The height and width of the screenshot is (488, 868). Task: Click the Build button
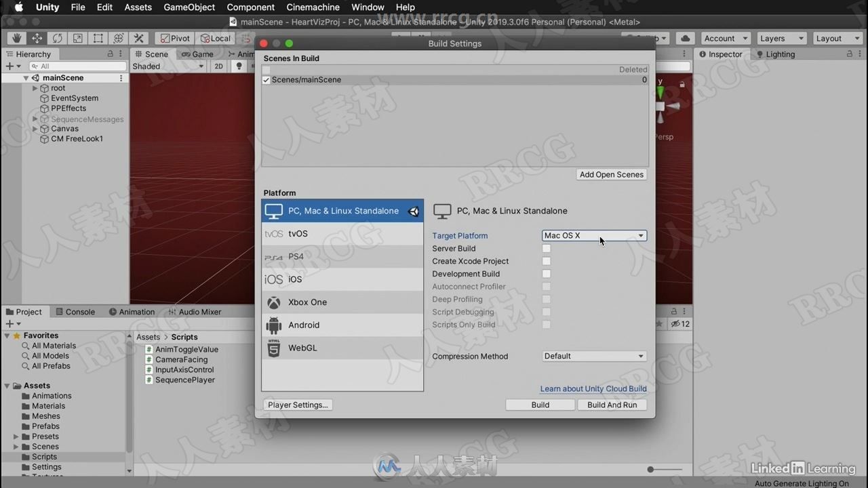click(x=540, y=405)
